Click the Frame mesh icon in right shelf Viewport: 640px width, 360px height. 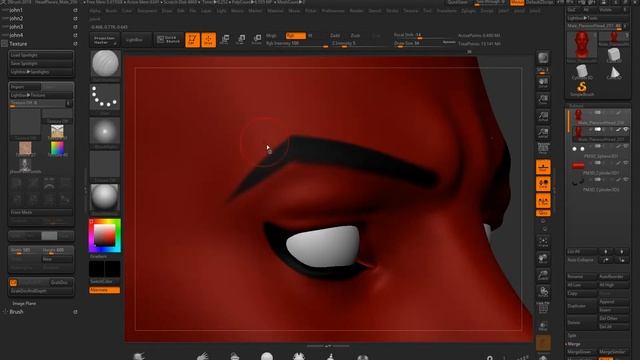(x=543, y=242)
